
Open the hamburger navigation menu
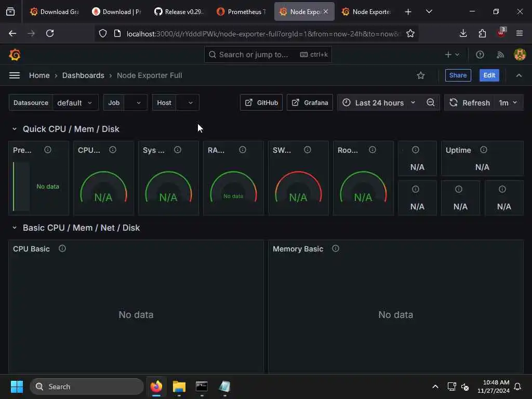14,75
